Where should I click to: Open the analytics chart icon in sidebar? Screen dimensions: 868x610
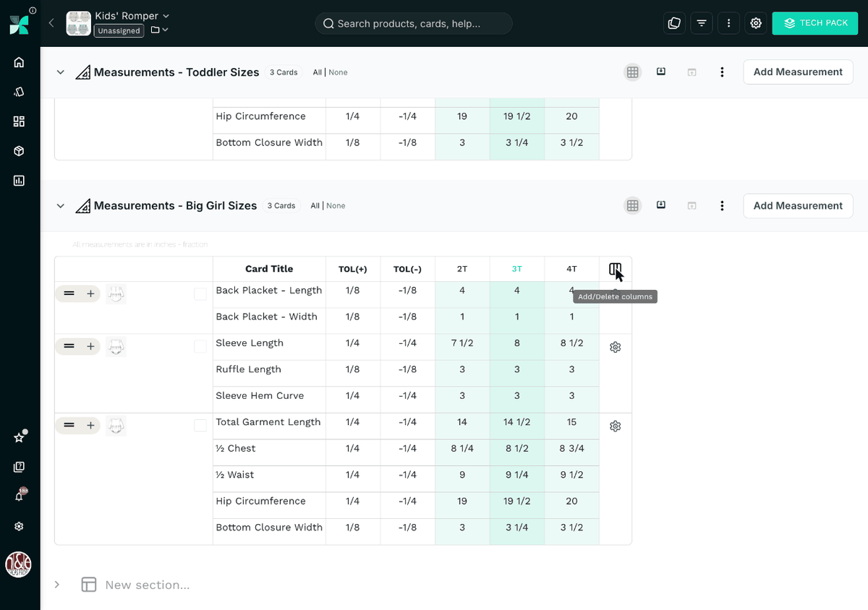pos(20,181)
